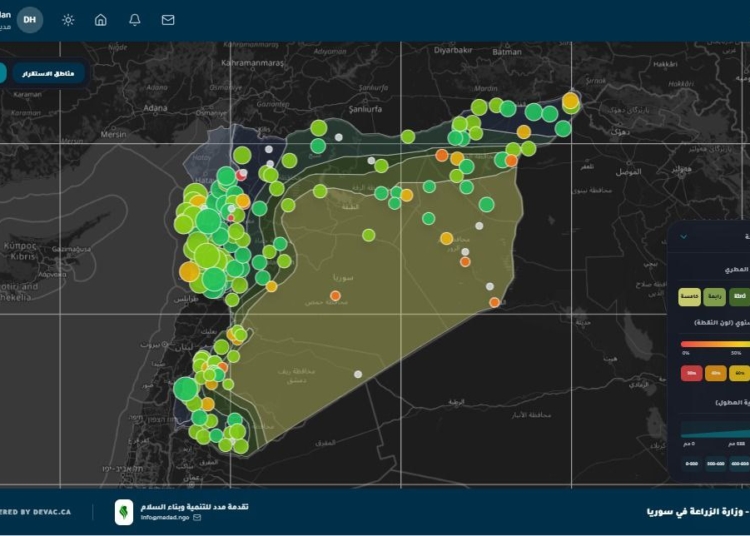Go to the home page icon

101,20
